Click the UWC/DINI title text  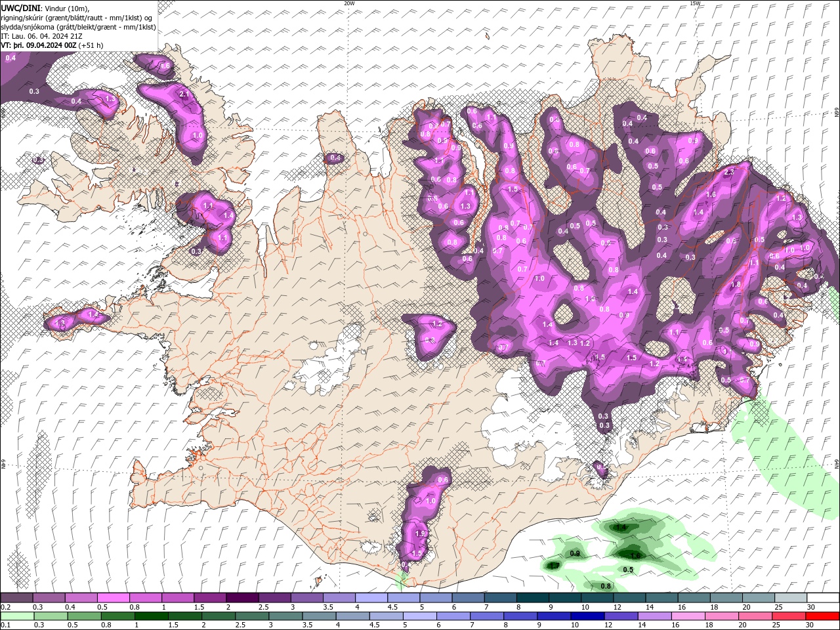[20, 8]
